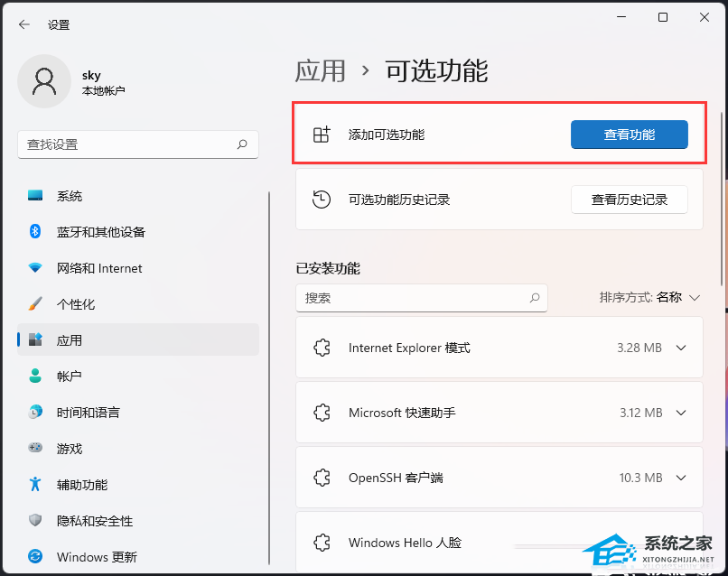Click the Network & Internet globe icon
The image size is (728, 576).
point(33,268)
